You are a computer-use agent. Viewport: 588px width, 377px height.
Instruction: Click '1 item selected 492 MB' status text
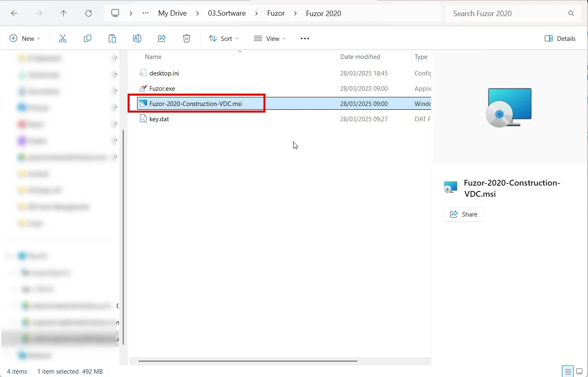point(70,371)
